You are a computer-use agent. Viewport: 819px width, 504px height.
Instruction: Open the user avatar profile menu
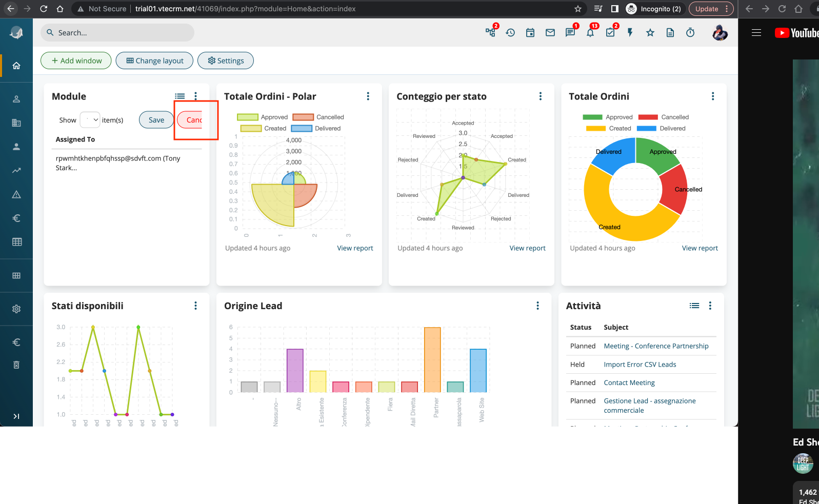[x=720, y=33]
